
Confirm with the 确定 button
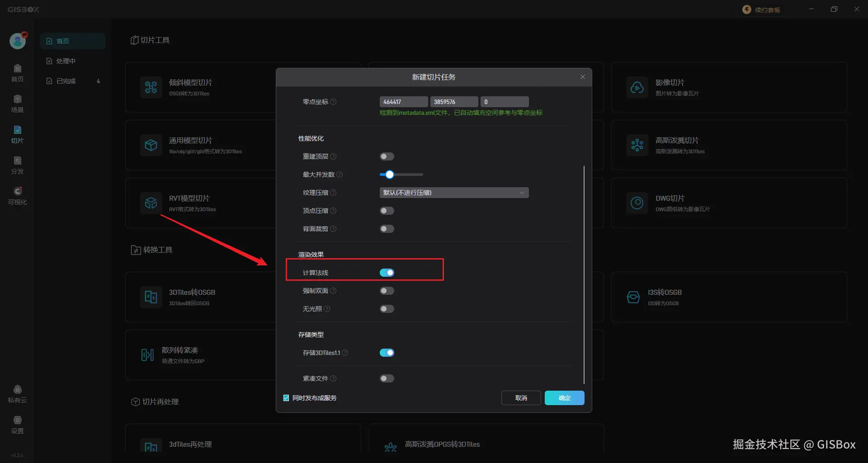tap(565, 398)
